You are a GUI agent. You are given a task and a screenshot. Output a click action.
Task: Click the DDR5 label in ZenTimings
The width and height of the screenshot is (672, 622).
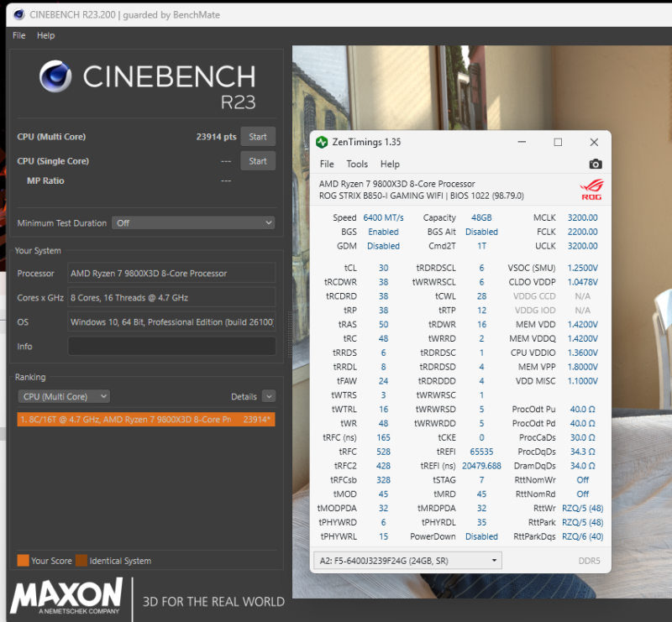589,561
